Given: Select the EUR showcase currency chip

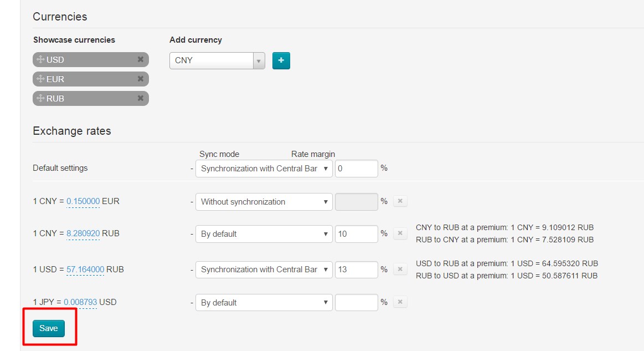Looking at the screenshot, I should tap(90, 79).
